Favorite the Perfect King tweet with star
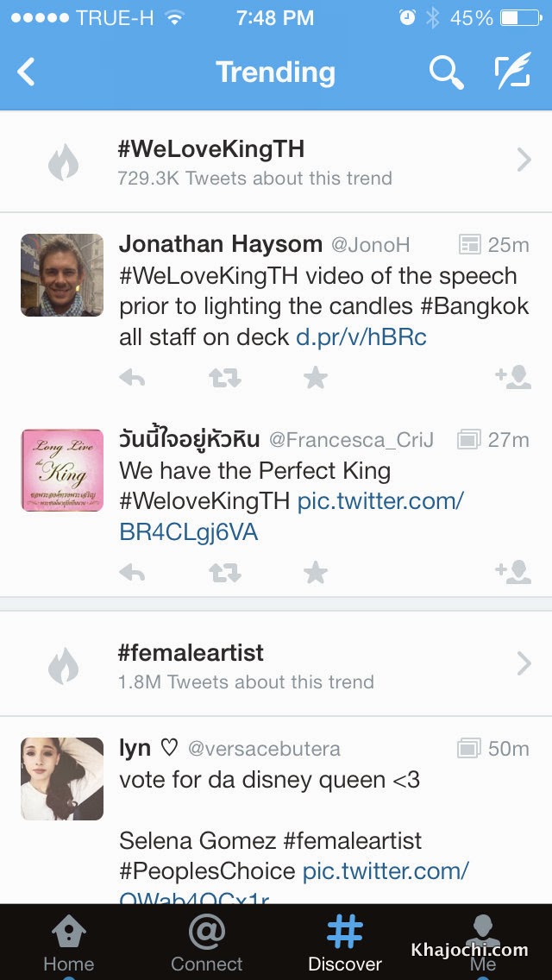This screenshot has height=980, width=552. coord(316,573)
